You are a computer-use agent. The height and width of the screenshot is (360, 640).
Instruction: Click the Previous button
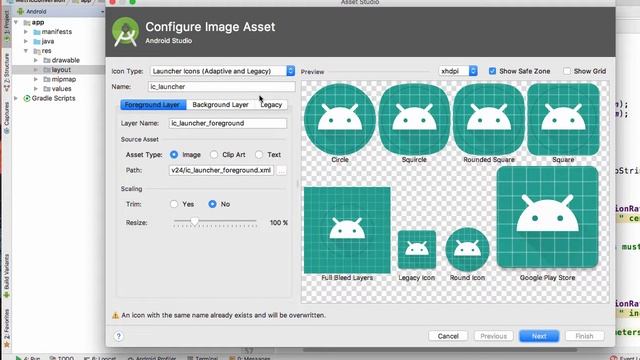coord(493,336)
